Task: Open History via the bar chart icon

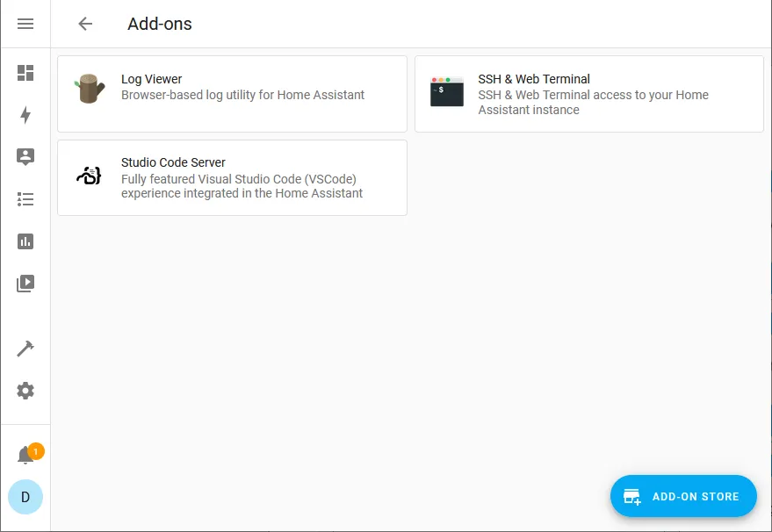Action: coord(25,241)
